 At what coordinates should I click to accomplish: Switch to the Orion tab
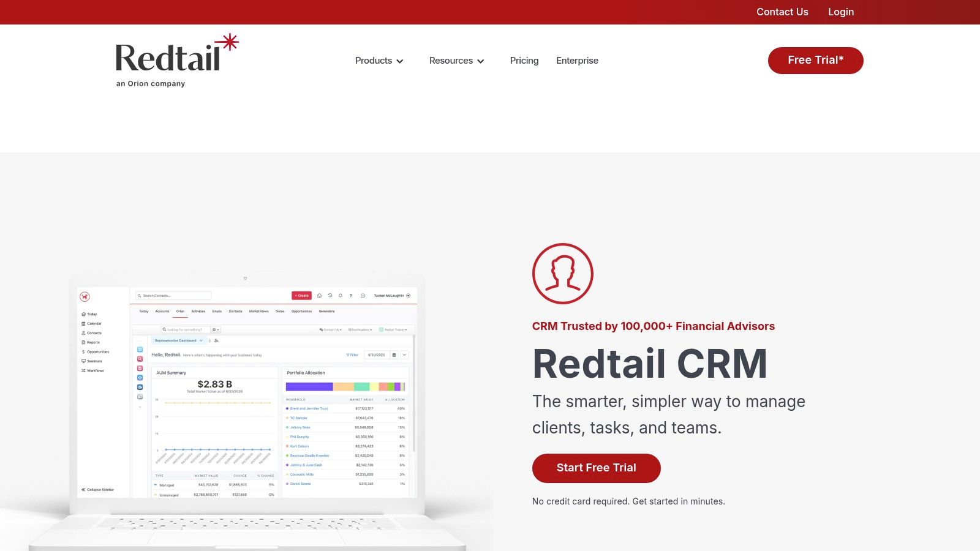tap(180, 311)
